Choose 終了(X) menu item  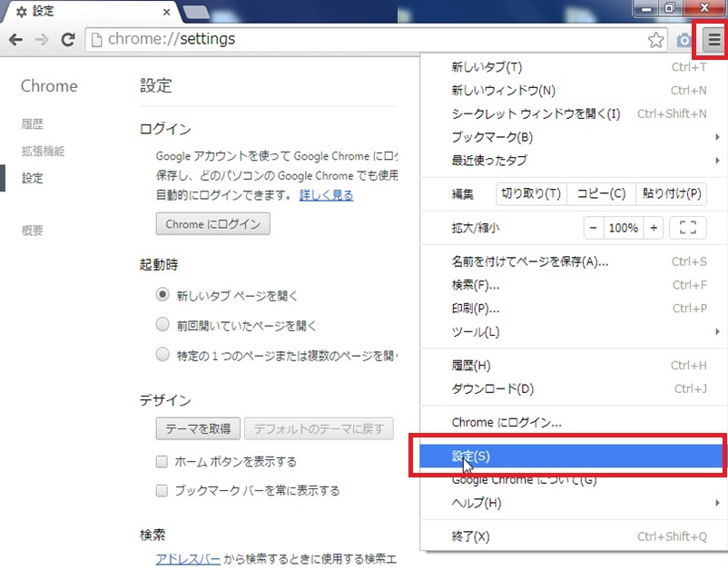(x=573, y=537)
